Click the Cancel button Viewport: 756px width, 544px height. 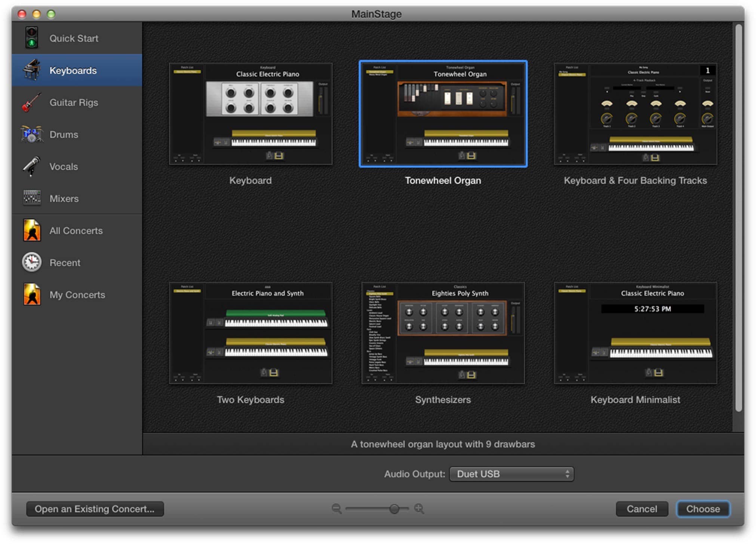642,509
